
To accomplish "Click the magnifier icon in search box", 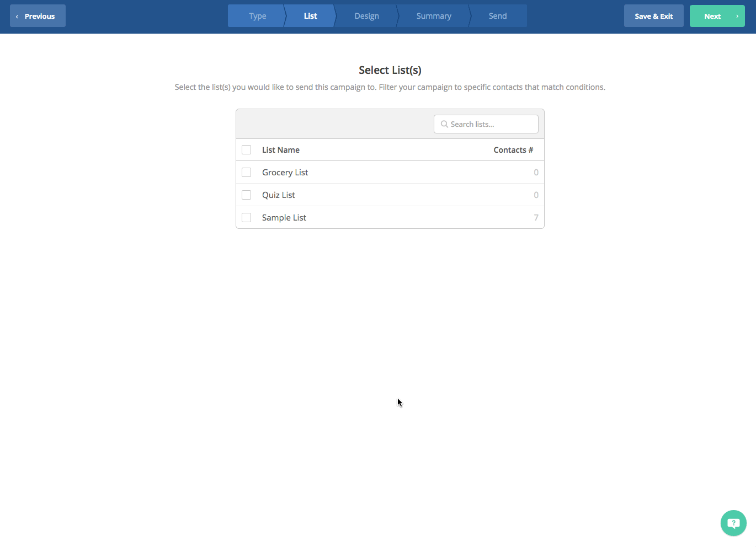I will point(444,124).
